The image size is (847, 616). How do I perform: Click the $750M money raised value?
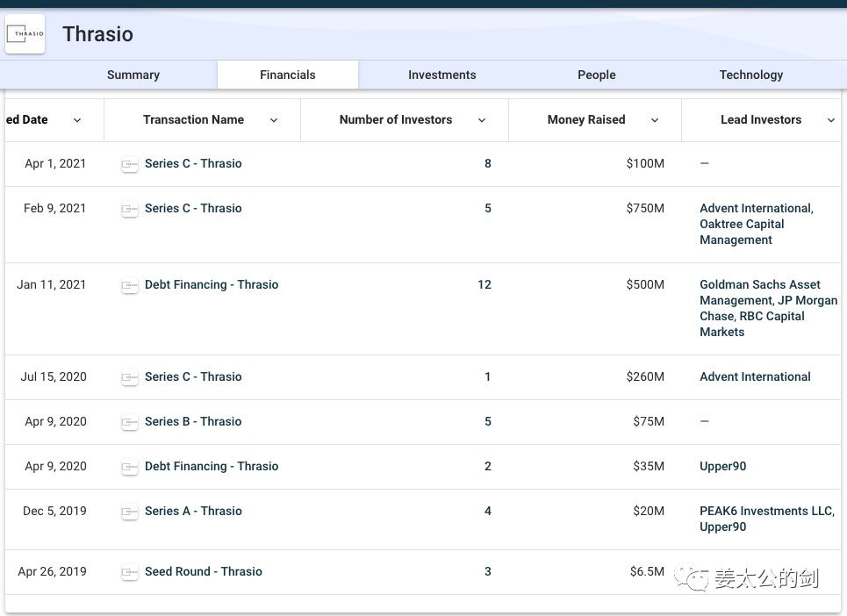645,208
